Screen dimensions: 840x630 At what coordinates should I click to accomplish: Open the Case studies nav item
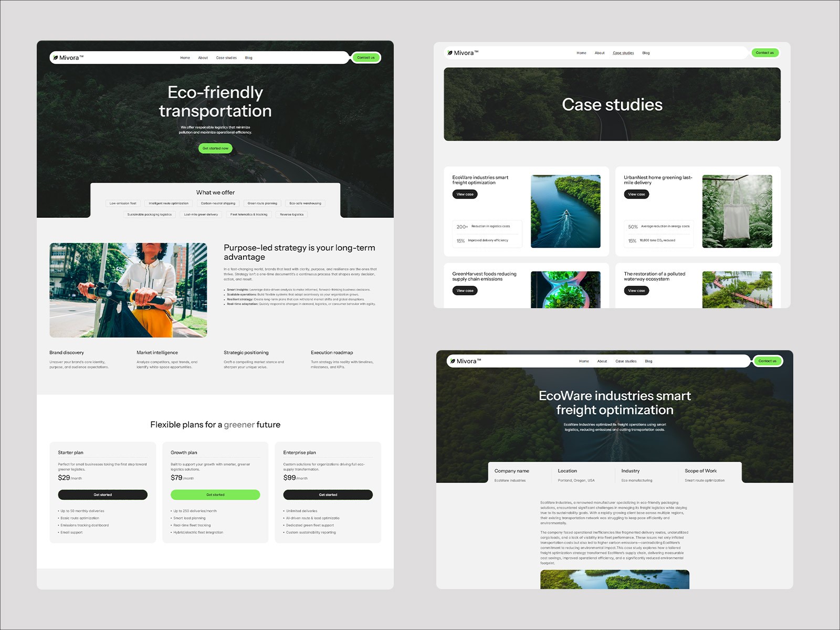226,58
